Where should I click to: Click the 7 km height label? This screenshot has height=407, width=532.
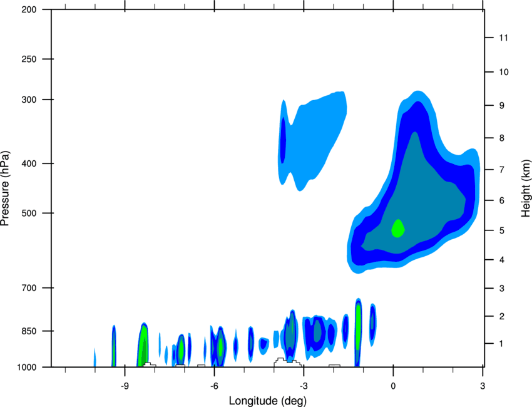point(501,170)
